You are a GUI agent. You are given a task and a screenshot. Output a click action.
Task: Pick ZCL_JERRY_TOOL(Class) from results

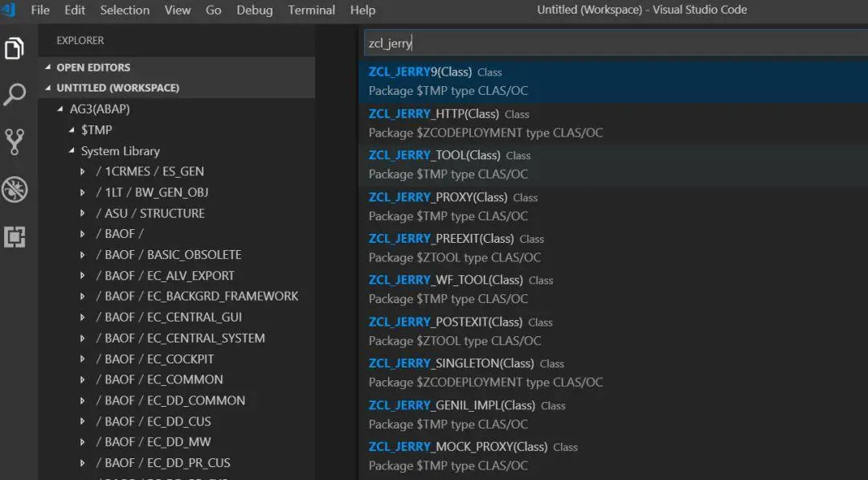tap(613, 165)
